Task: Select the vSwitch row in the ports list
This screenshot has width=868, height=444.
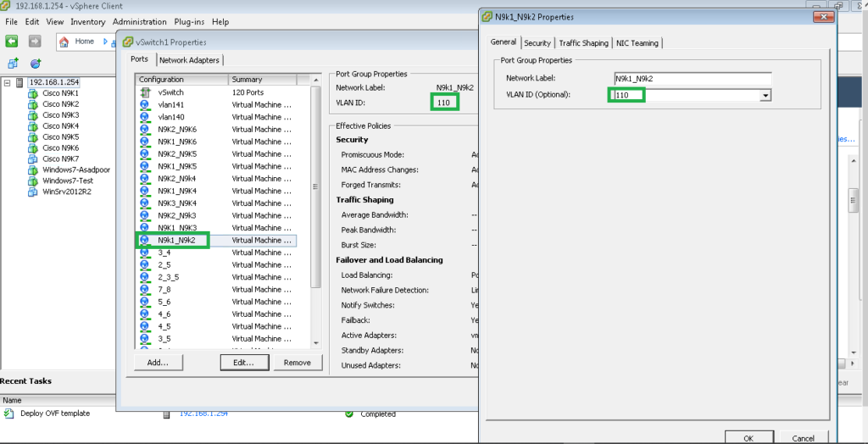Action: point(216,92)
